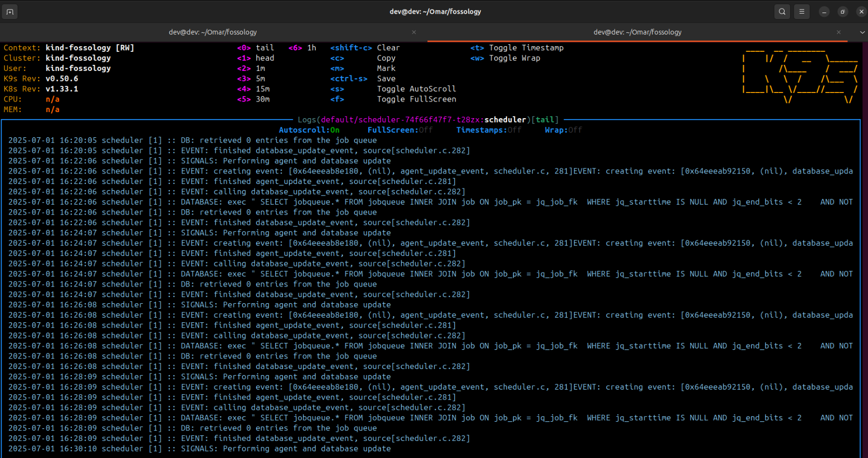Close the second terminal tab

838,32
